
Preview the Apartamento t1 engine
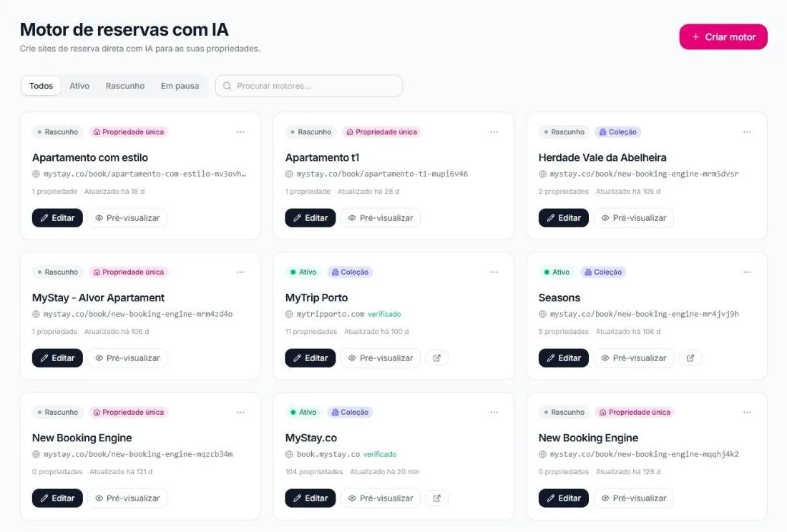[x=381, y=217]
